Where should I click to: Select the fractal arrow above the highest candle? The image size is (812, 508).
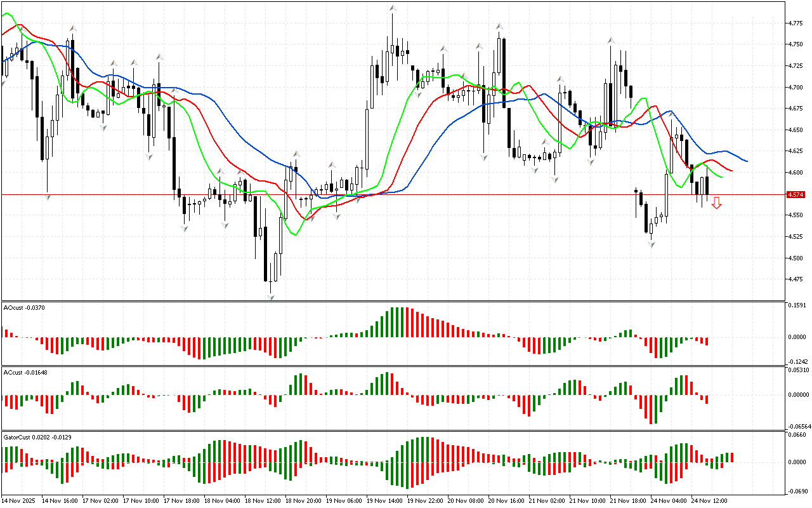click(393, 8)
